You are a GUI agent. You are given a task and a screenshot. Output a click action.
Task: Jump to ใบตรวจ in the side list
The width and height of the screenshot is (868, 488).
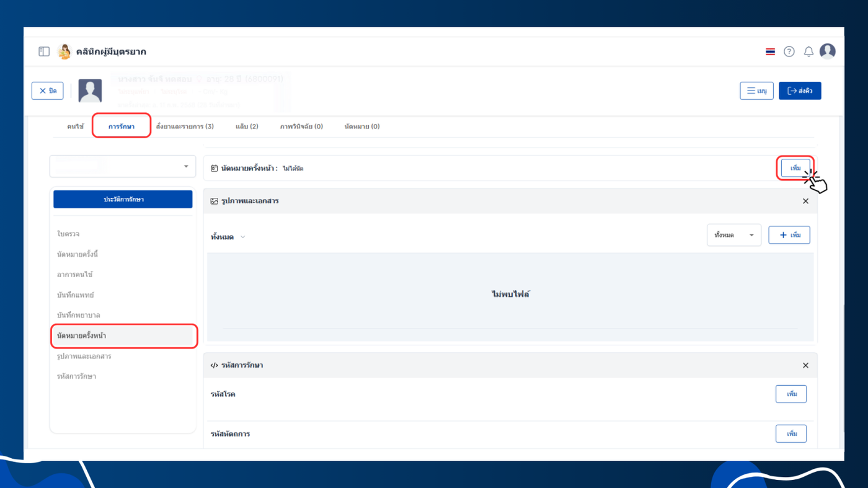[x=68, y=234]
